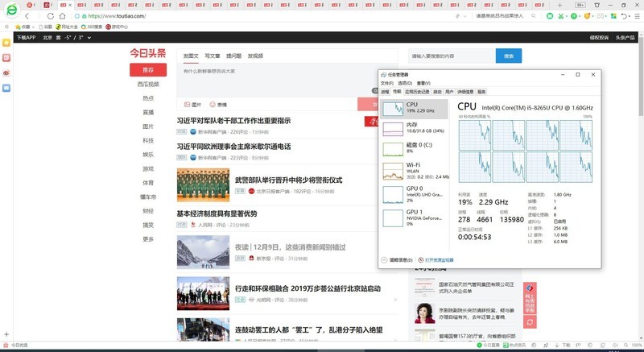Viewport: 644px width, 352px height.
Task: Open a new browser tab with plus
Action: click(559, 5)
